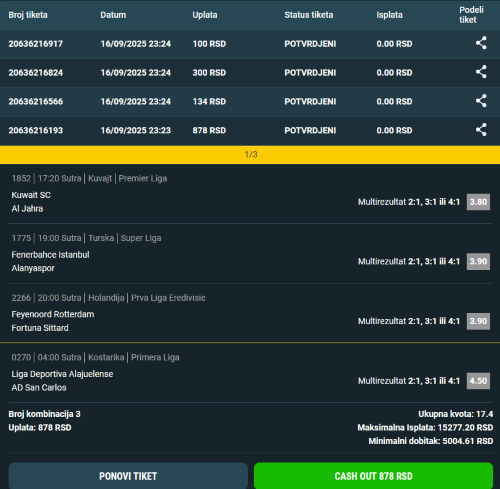Click the Status tiketa column header
500x489 pixels.
tap(309, 15)
